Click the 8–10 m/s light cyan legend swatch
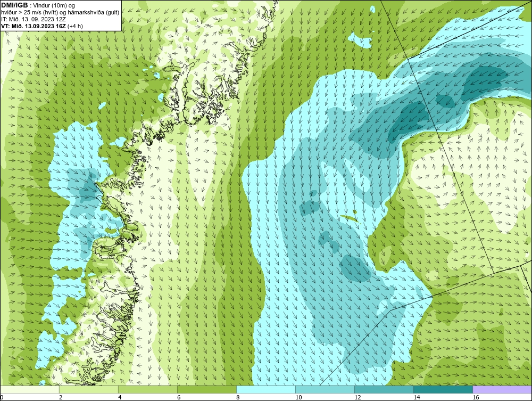 [265, 389]
